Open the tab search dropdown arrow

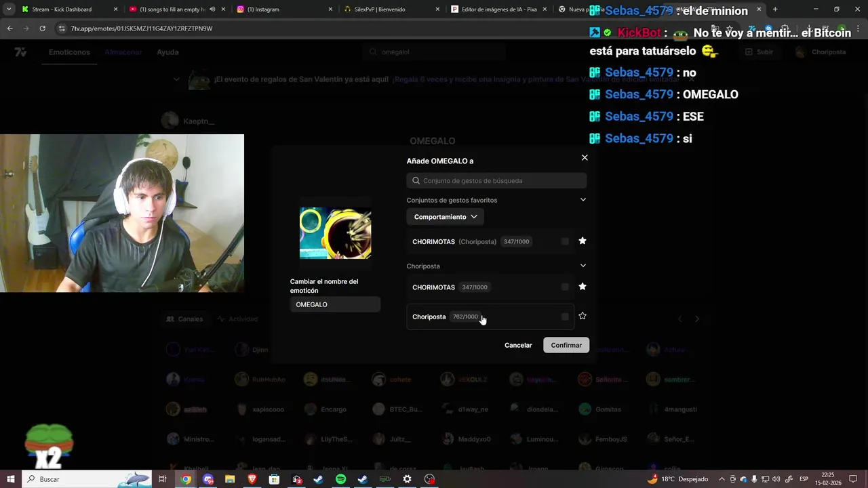9,9
